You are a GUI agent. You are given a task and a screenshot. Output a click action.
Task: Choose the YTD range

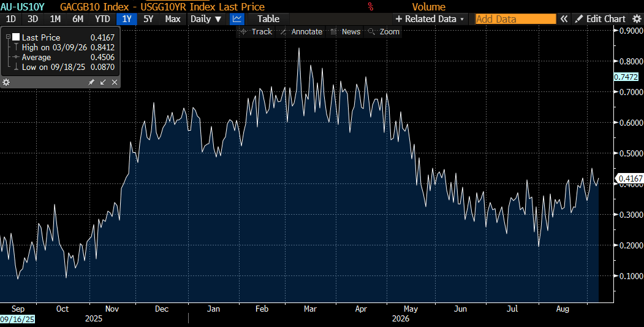coord(102,19)
